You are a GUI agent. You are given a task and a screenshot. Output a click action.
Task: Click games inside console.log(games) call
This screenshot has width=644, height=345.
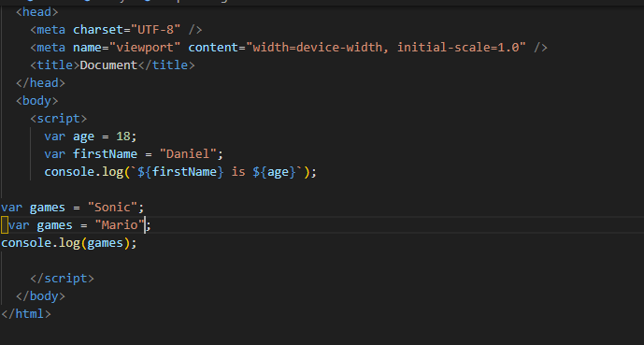click(105, 242)
